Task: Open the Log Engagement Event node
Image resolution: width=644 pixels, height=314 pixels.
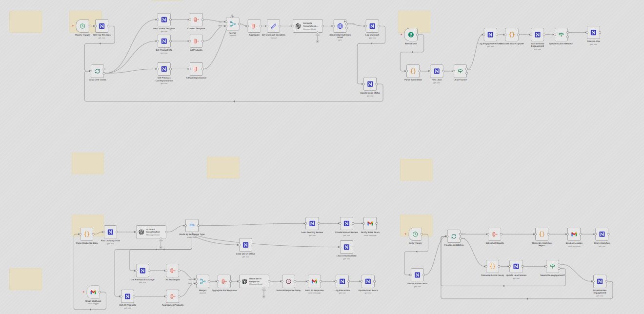Action: pos(490,35)
